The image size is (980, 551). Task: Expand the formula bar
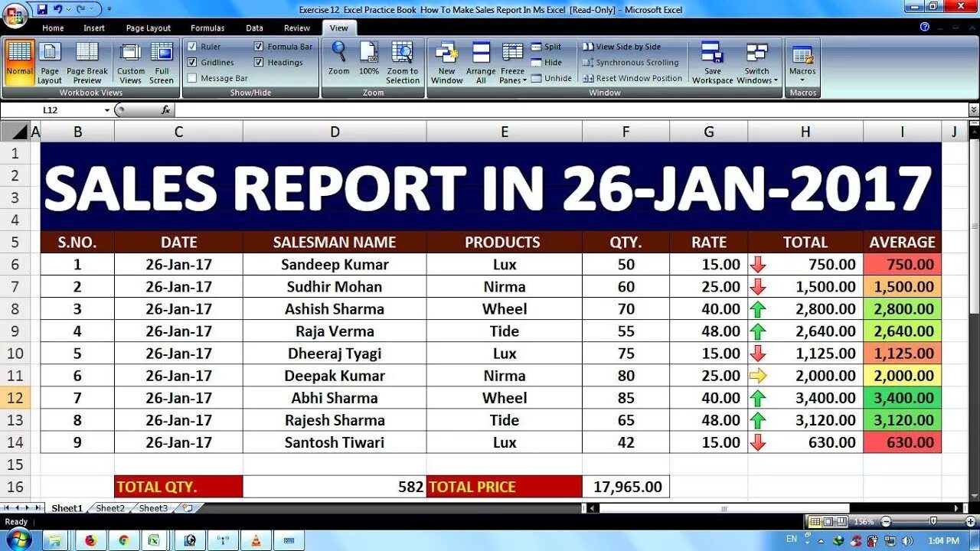[974, 110]
